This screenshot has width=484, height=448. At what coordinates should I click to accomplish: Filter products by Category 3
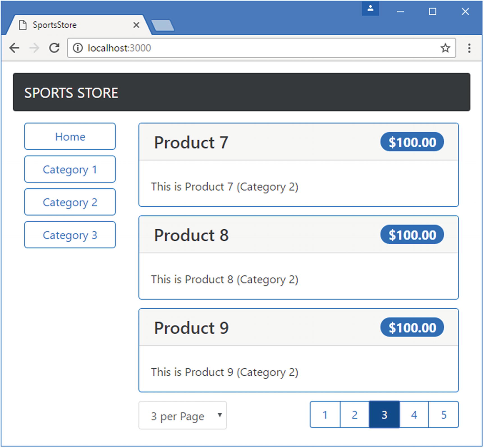coord(70,235)
